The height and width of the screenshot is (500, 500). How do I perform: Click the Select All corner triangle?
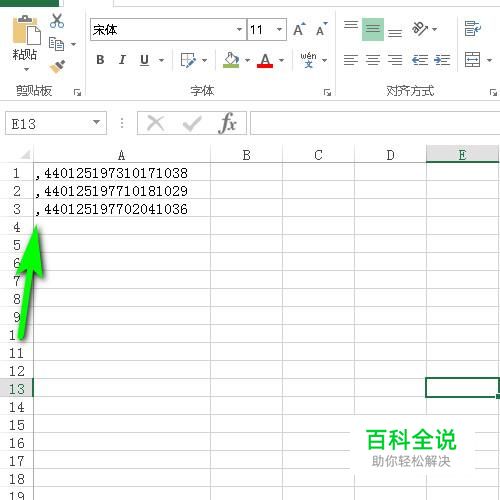(25, 154)
